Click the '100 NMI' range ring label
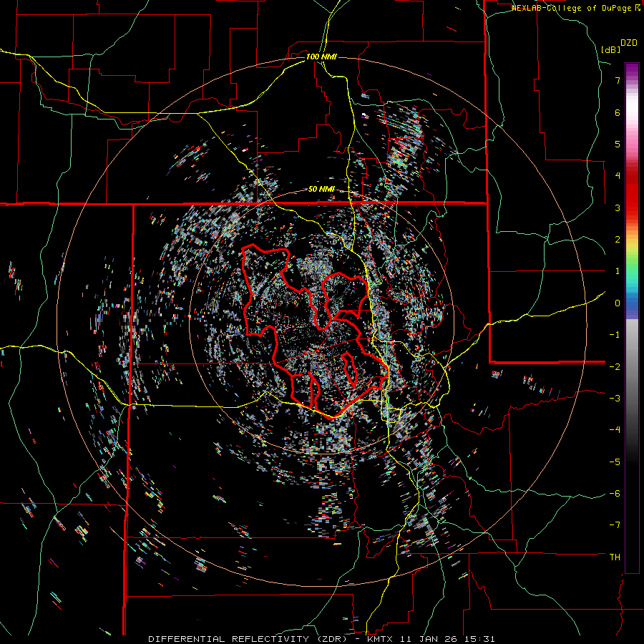 point(321,57)
